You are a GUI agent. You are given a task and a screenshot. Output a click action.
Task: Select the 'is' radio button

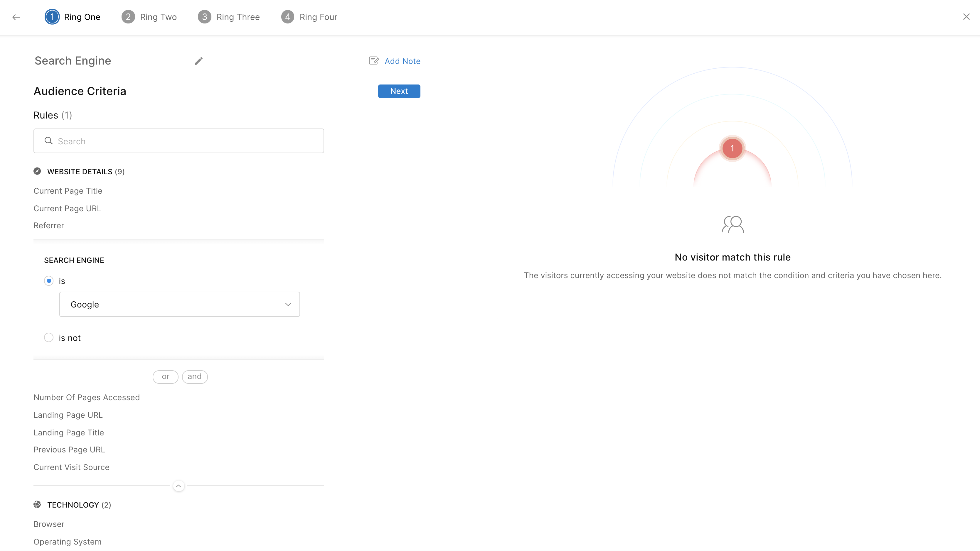[x=49, y=281]
